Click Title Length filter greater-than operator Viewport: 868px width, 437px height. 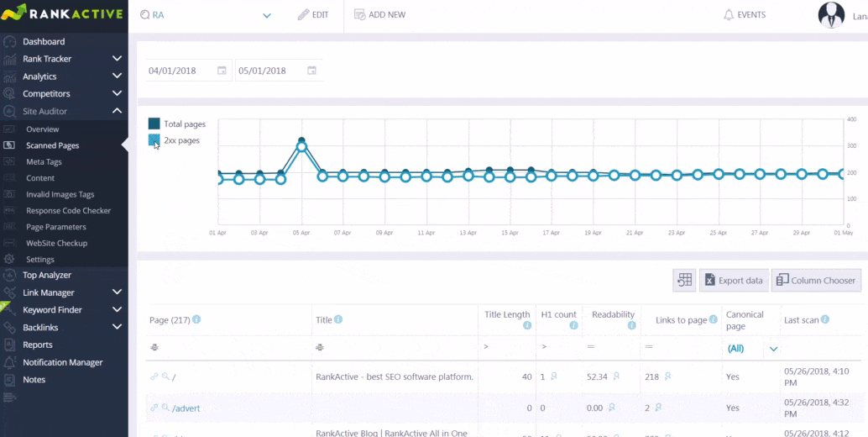pos(486,347)
